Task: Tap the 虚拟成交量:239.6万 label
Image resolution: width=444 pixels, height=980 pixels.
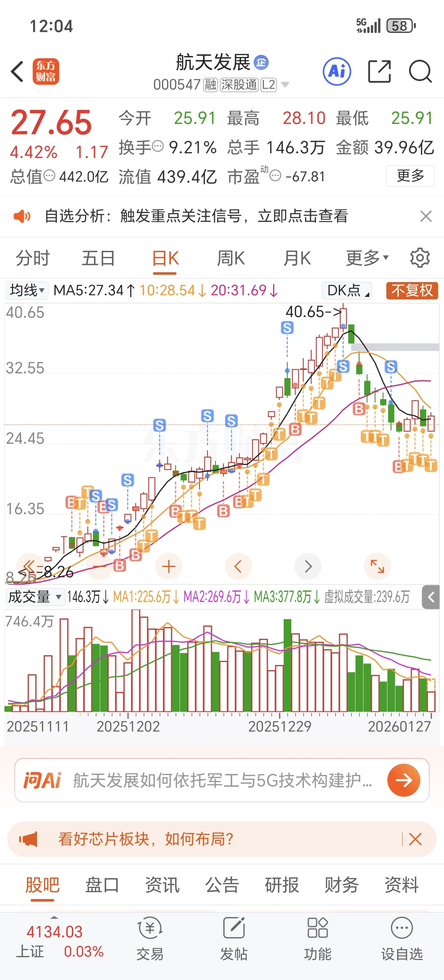Action: pyautogui.click(x=367, y=596)
